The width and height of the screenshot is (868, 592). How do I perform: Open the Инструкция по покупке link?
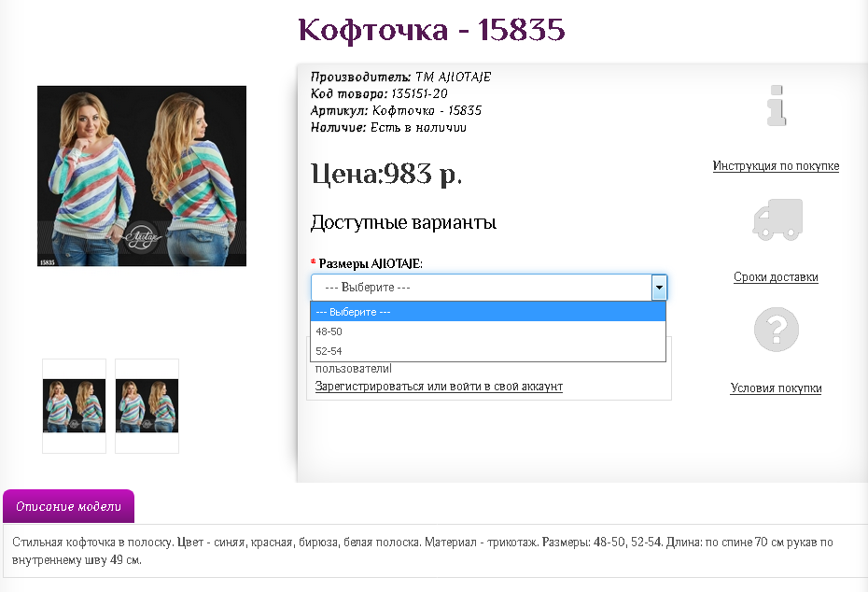pos(776,166)
